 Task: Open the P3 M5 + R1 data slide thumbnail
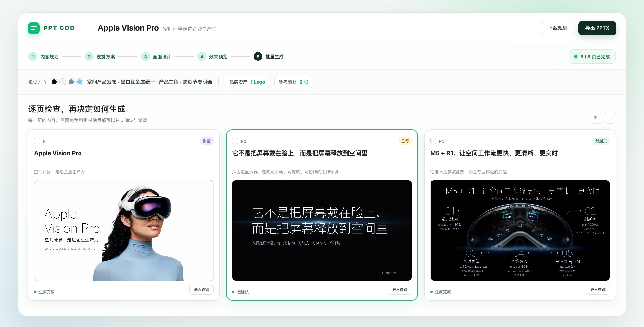pos(520,230)
